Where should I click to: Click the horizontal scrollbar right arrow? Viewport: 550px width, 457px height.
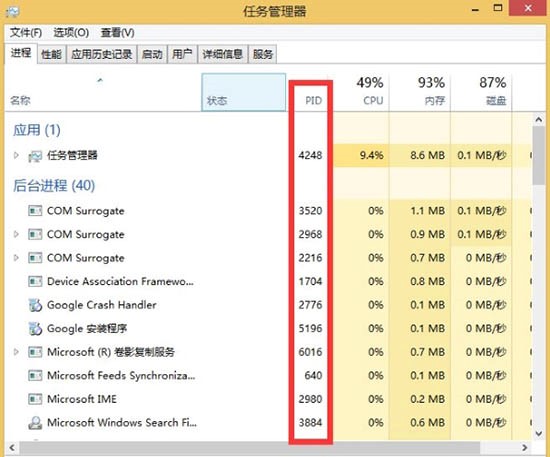coord(525,448)
